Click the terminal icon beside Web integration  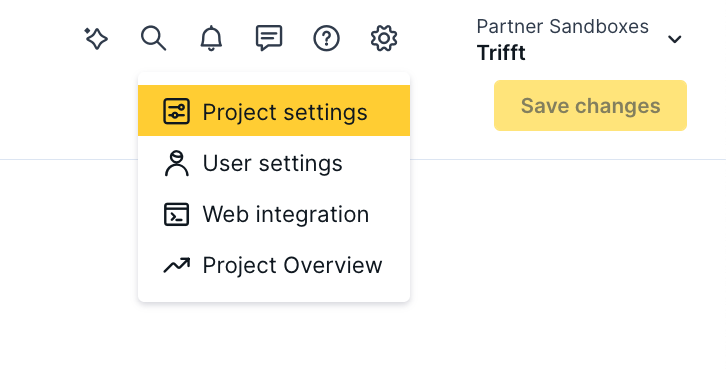176,214
